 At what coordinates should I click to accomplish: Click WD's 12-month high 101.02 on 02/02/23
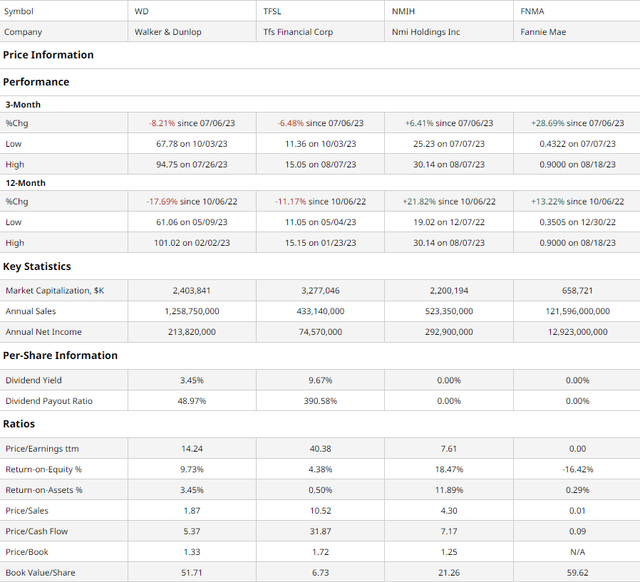point(192,243)
